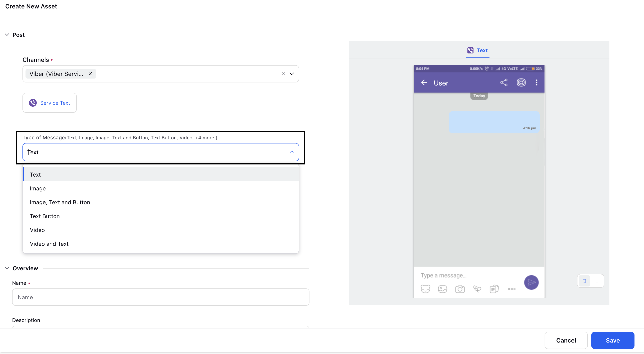Collapse the Post section
Screen dimensions: 644x354
(7, 35)
